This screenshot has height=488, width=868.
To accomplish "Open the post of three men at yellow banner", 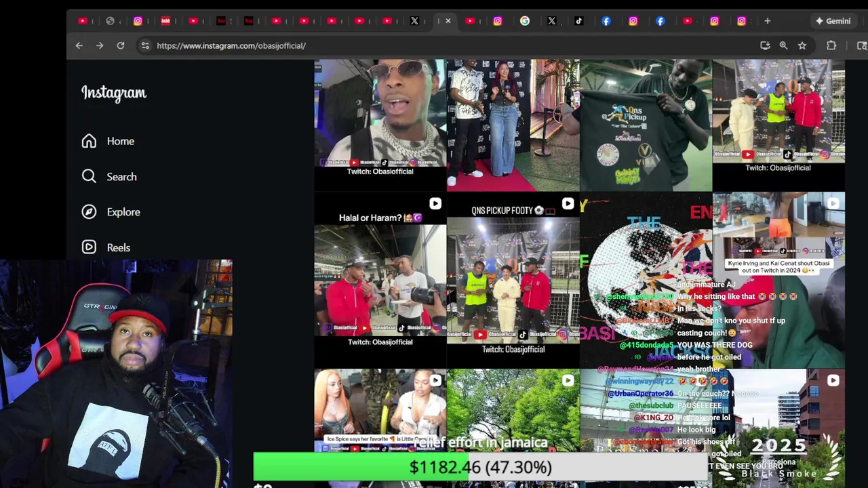I will point(778,125).
